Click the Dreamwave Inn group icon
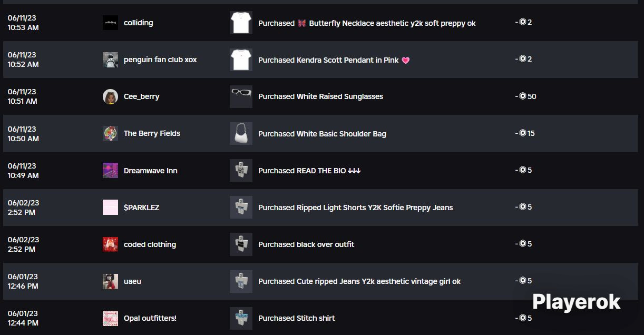The width and height of the screenshot is (644, 335). 110,171
